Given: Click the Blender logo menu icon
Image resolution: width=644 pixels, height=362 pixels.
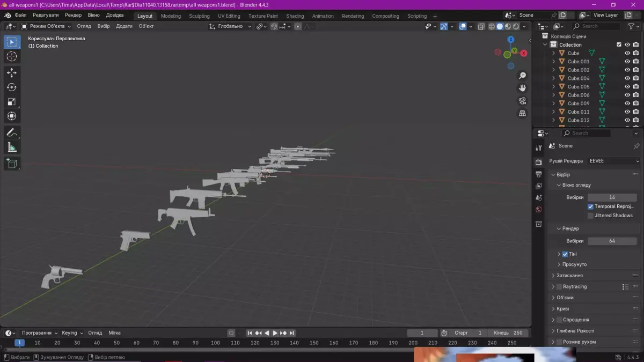Looking at the screenshot, I should coord(8,16).
